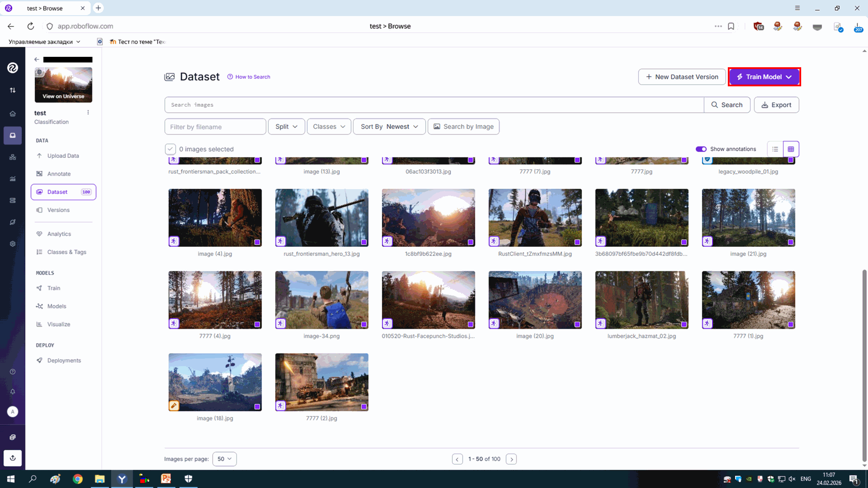
Task: Expand the Управляемые закладки bookmarks folder
Action: pos(45,42)
